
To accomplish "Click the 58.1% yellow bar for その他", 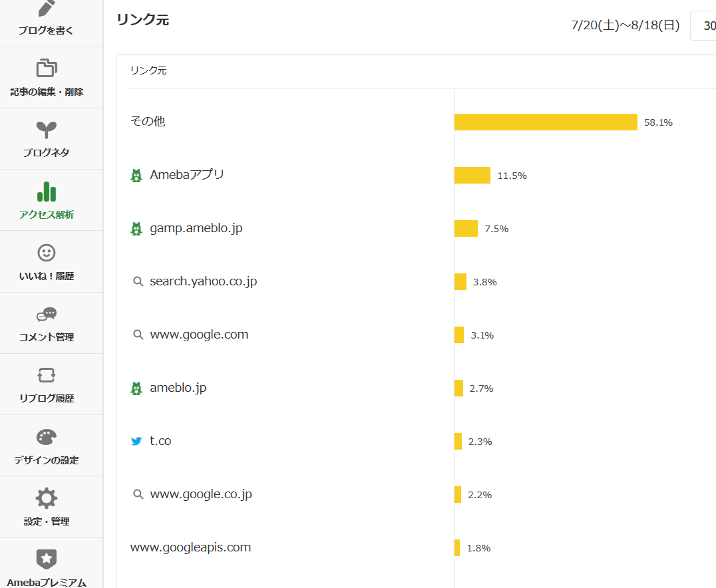I will [x=546, y=122].
